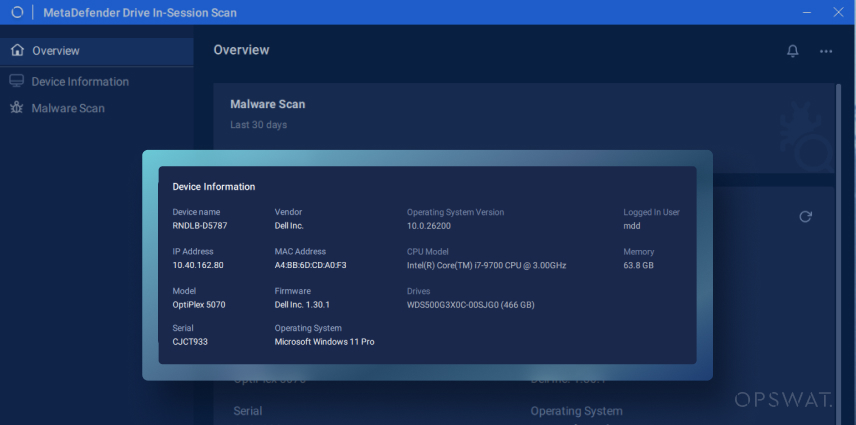Minimize the MetaDefender Drive window

pos(807,12)
